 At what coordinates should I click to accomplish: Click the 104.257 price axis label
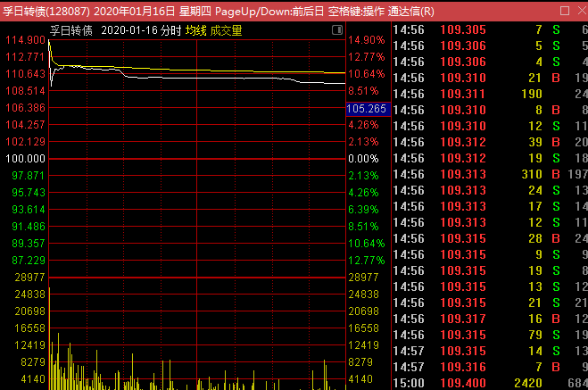pos(25,125)
